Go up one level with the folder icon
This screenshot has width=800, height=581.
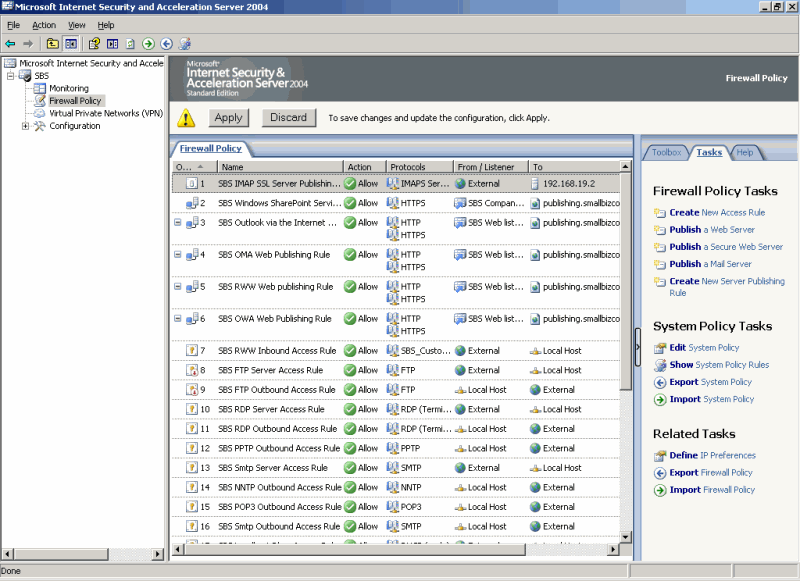[x=53, y=44]
